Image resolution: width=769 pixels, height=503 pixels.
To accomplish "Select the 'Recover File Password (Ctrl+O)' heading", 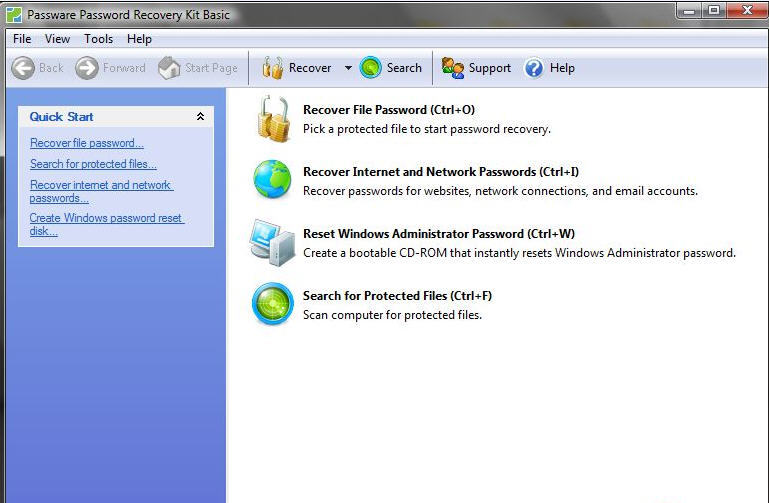I will pos(389,110).
